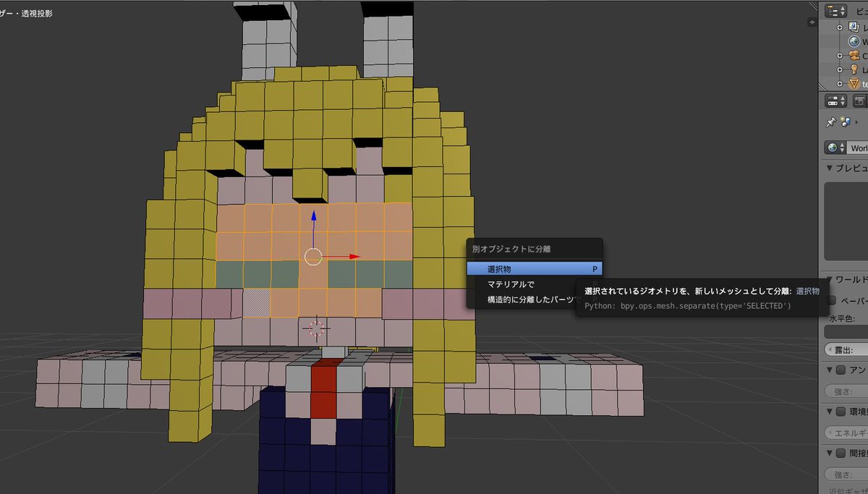Choose 選択物 in the separate menu
868x494 pixels.
click(534, 268)
